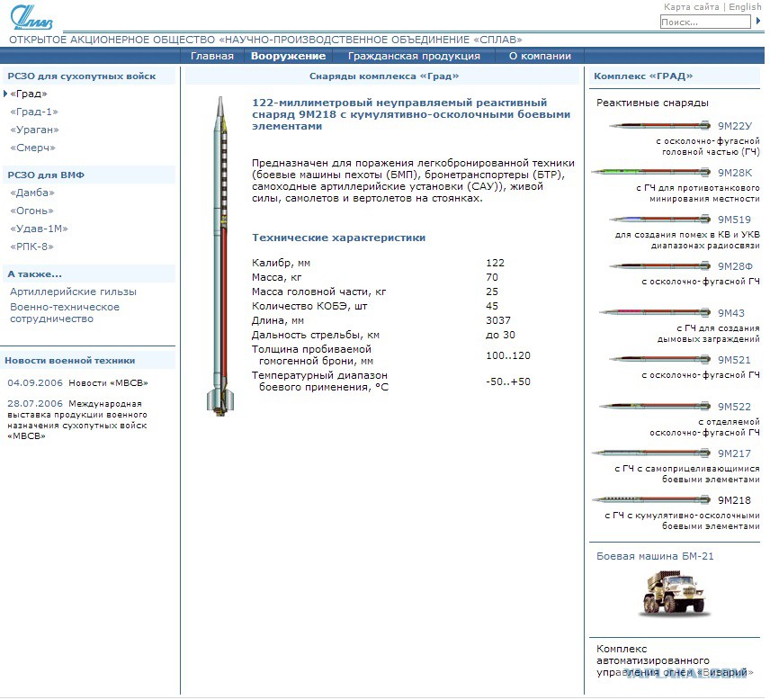Click the 9М28К label text link
770x700 pixels.
[735, 173]
